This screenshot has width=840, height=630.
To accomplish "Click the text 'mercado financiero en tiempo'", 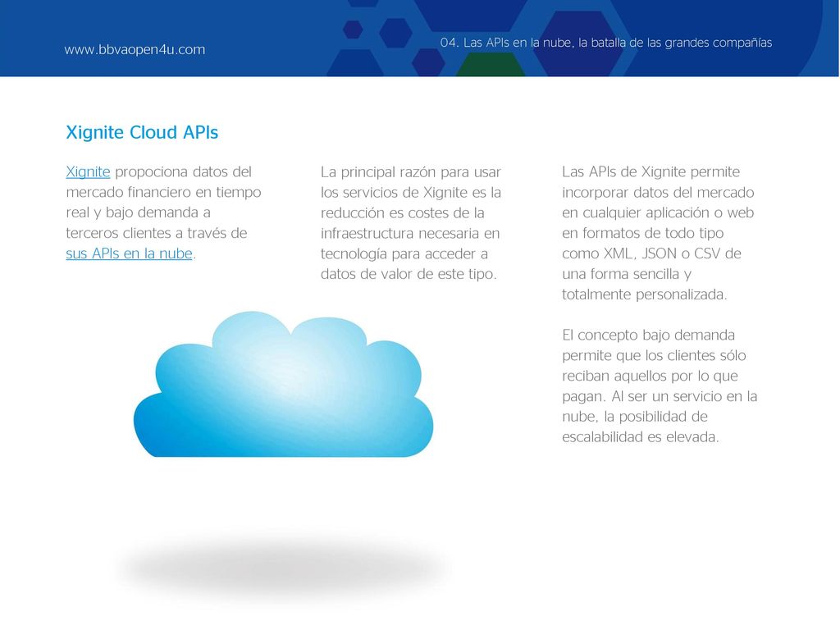I will tap(163, 192).
